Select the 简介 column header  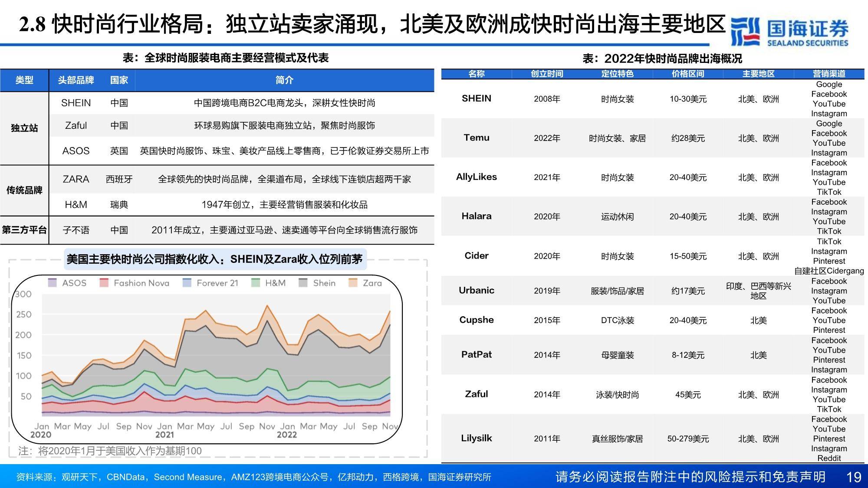click(284, 80)
